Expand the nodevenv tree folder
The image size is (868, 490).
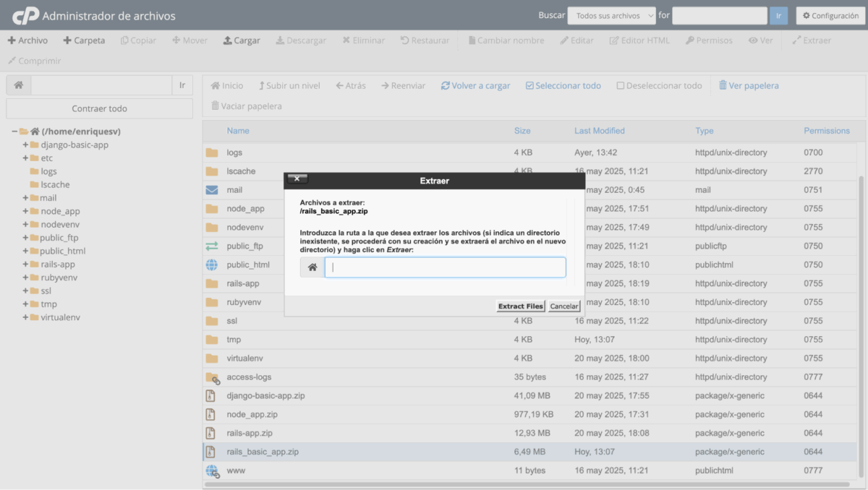tap(25, 224)
